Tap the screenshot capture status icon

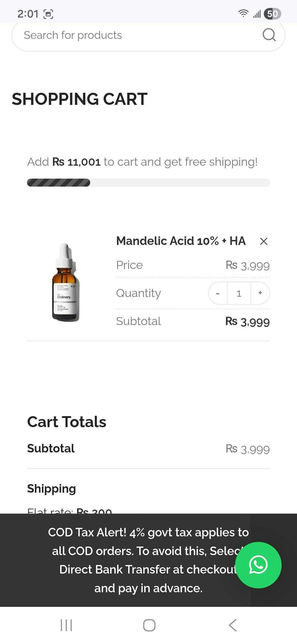48,14
